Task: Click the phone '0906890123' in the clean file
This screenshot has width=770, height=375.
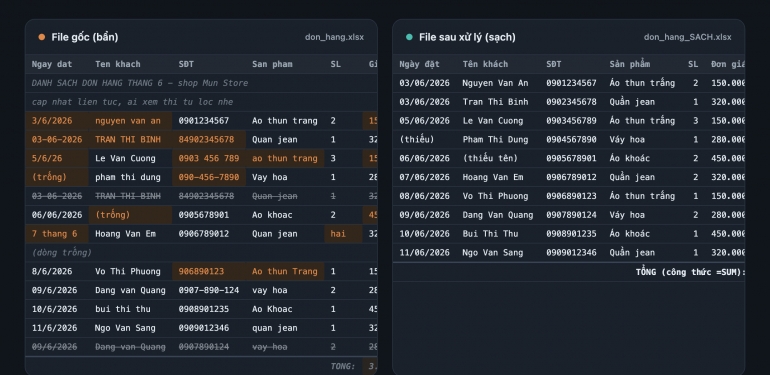Action: [571, 196]
